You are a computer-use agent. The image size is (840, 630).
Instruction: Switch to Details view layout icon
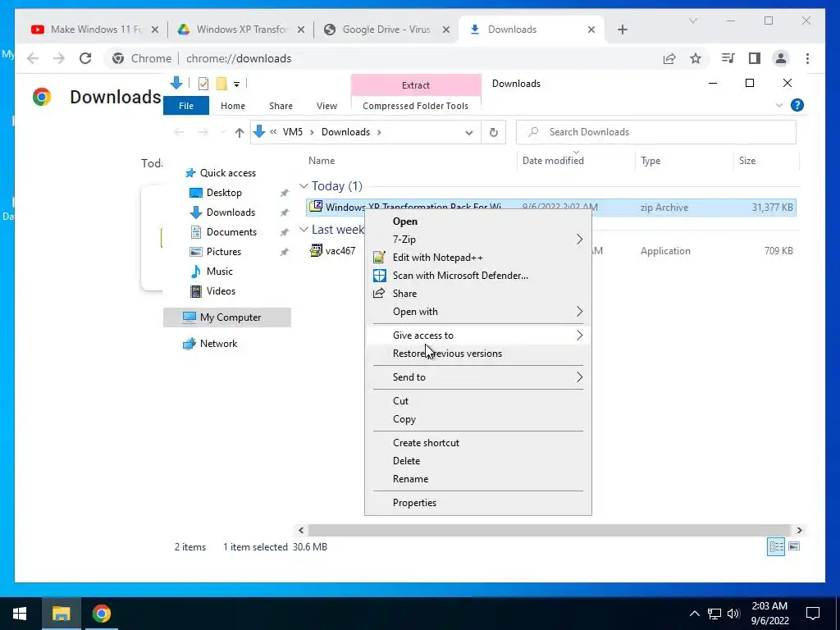tap(776, 546)
